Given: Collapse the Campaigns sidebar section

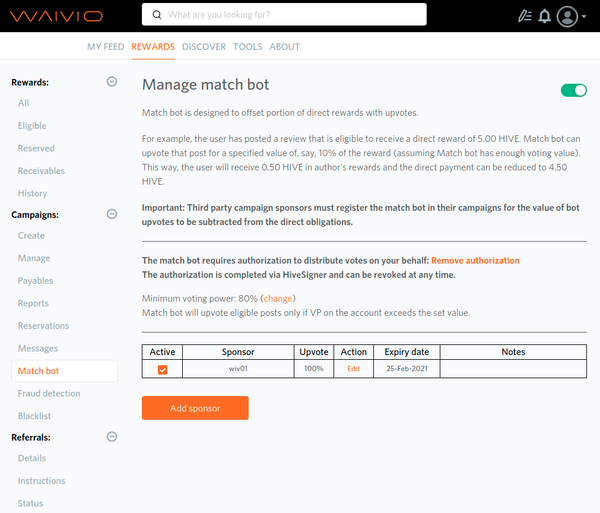Looking at the screenshot, I should pyautogui.click(x=112, y=214).
